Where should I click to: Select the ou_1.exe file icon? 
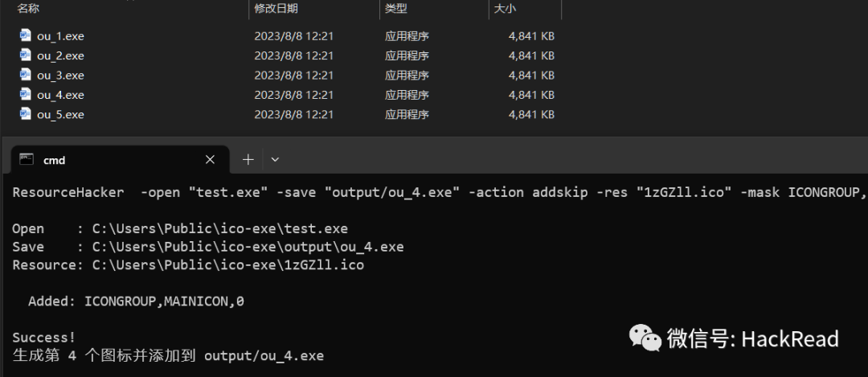[x=26, y=35]
